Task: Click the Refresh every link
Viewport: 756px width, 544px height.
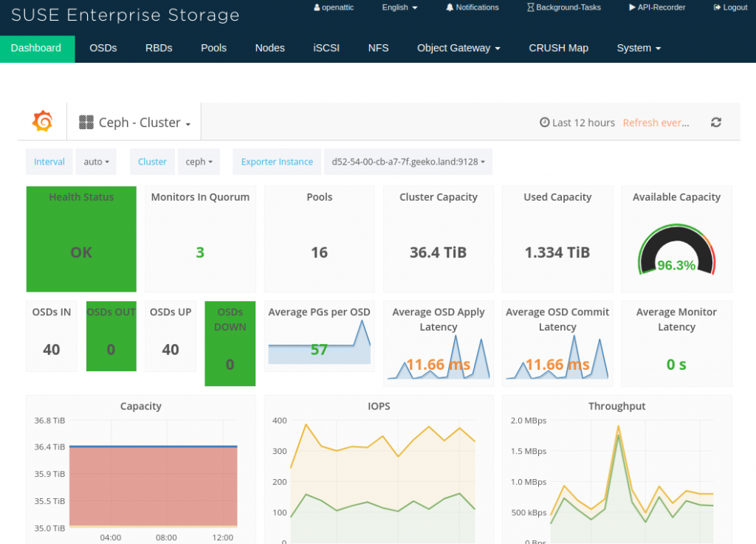Action: (656, 123)
